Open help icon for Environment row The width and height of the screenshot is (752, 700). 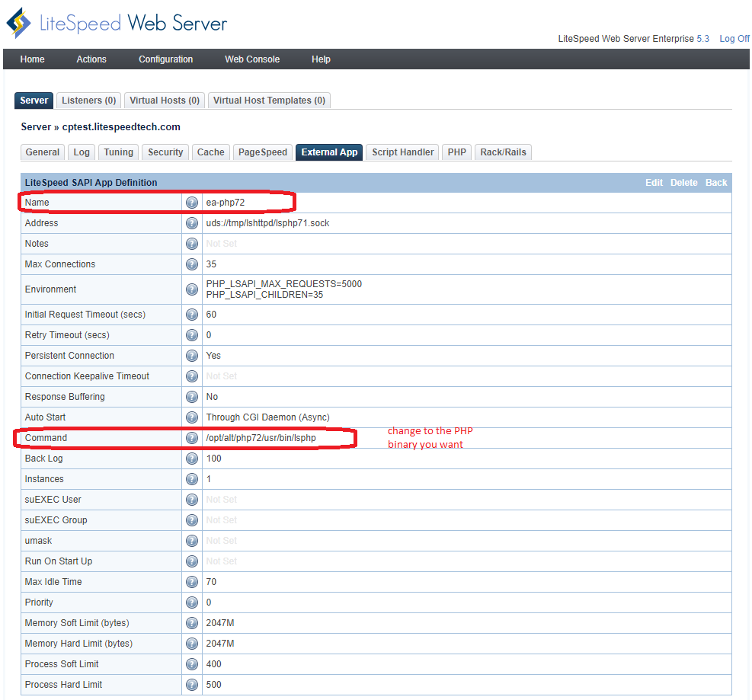[x=192, y=289]
